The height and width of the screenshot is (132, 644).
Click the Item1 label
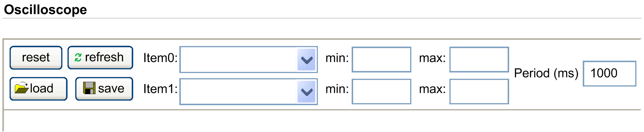tap(160, 89)
